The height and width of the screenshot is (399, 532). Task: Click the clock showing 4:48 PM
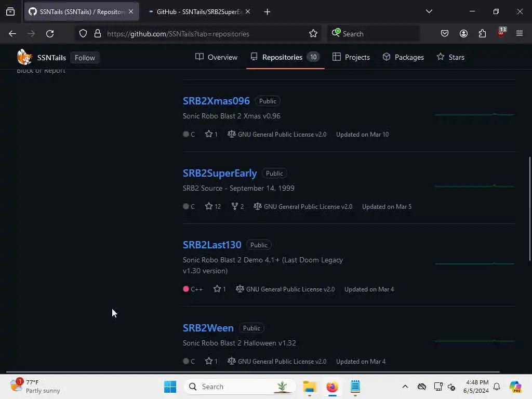[476, 387]
